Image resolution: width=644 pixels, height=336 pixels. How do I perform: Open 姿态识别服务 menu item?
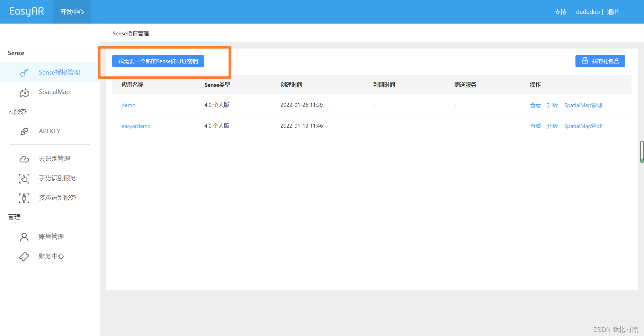point(57,198)
